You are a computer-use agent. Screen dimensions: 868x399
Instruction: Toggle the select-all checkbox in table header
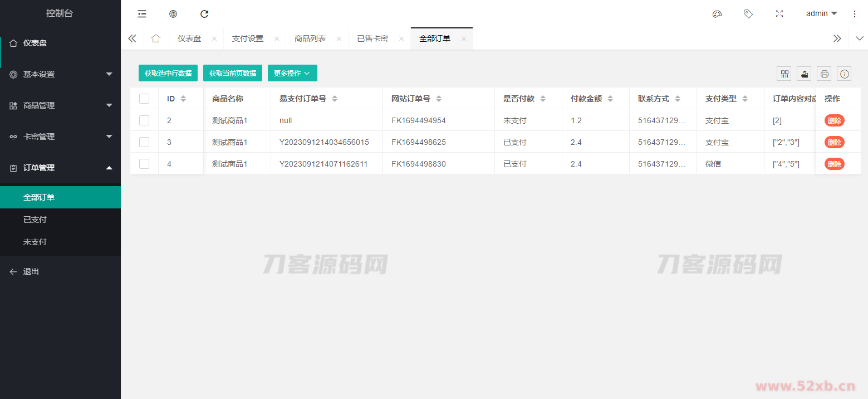(144, 99)
